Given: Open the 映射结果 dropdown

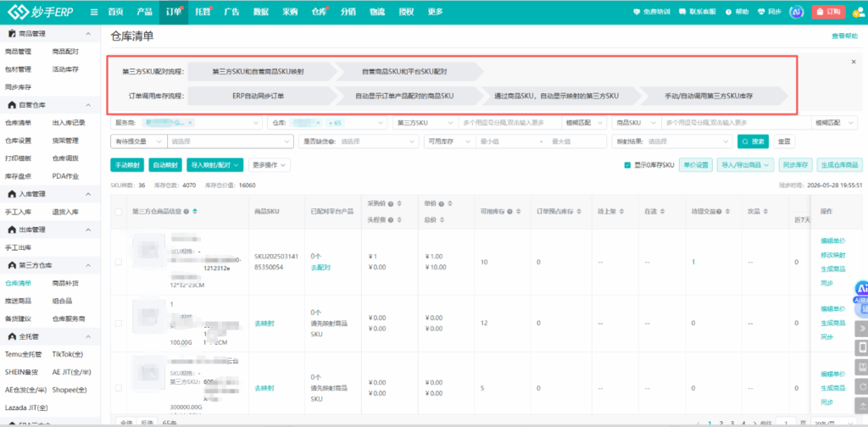Looking at the screenshot, I should [672, 142].
